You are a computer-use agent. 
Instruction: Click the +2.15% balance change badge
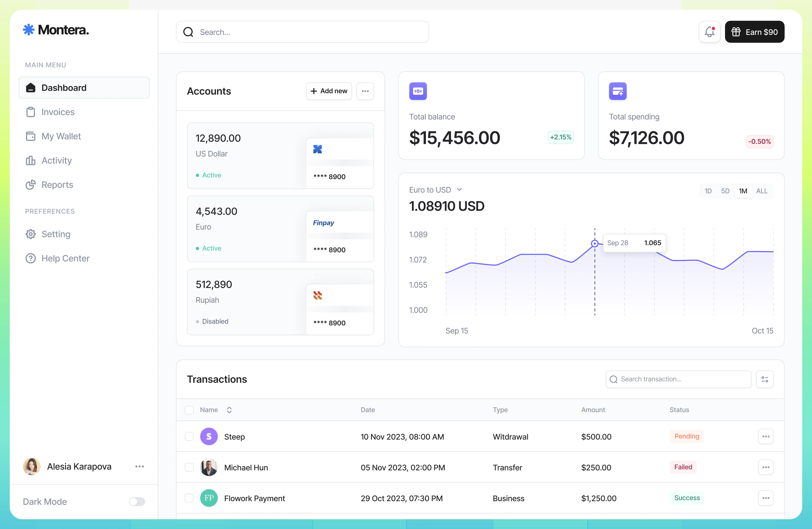561,137
